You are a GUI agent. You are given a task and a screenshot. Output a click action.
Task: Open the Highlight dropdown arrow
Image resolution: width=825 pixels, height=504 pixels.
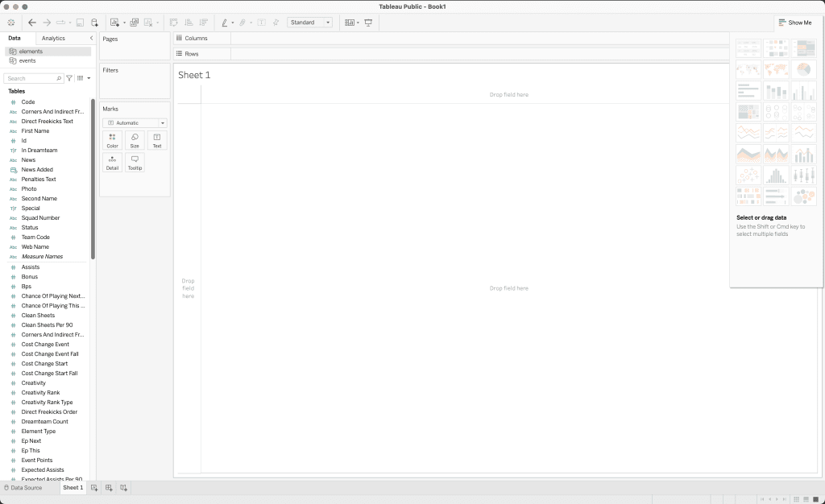tap(233, 23)
